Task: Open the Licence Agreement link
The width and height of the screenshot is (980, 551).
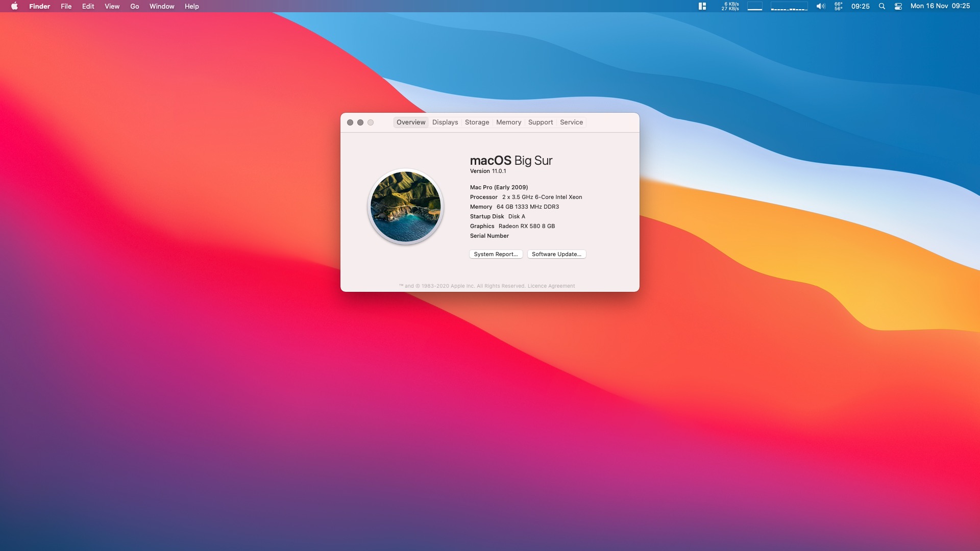Action: click(551, 286)
